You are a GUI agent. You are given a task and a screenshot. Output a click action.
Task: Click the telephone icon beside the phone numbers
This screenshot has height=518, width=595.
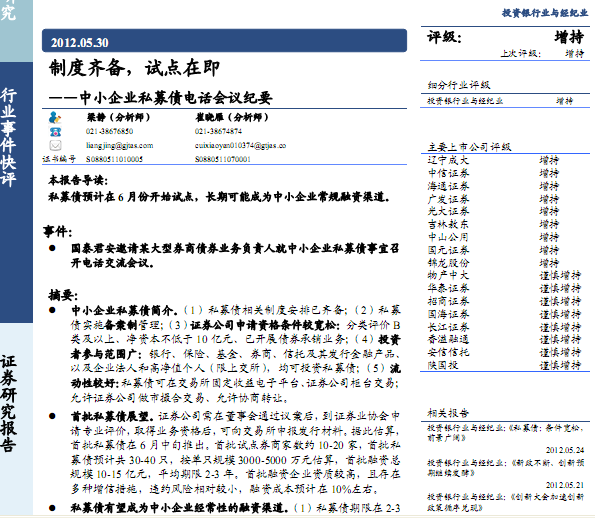55,132
